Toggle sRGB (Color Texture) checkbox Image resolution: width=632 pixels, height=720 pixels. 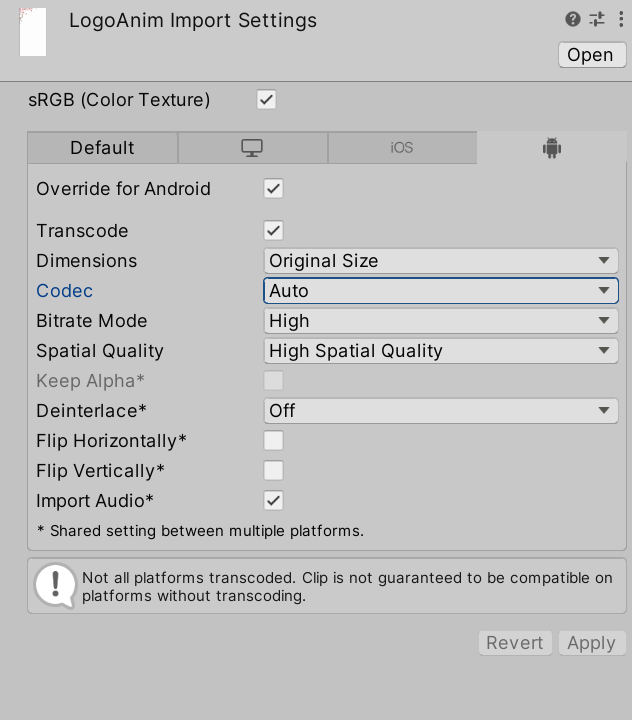pyautogui.click(x=266, y=100)
